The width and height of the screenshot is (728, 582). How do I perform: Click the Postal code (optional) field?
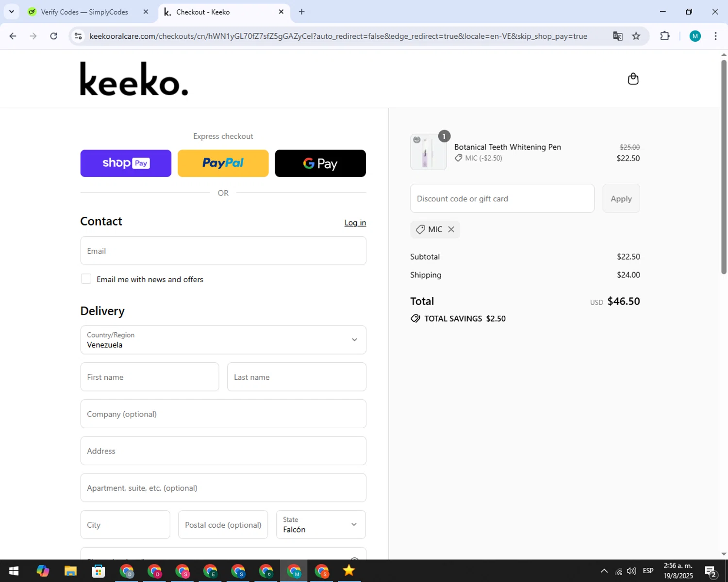pyautogui.click(x=223, y=525)
